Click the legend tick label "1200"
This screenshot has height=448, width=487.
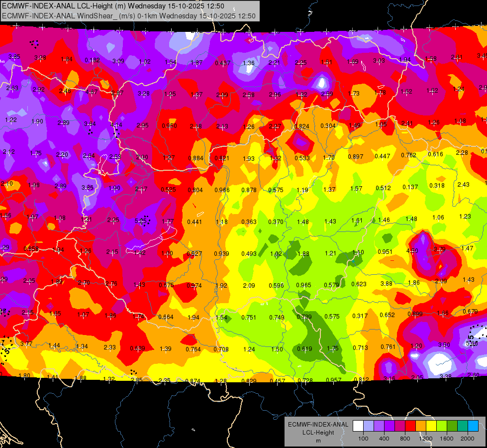click(426, 439)
